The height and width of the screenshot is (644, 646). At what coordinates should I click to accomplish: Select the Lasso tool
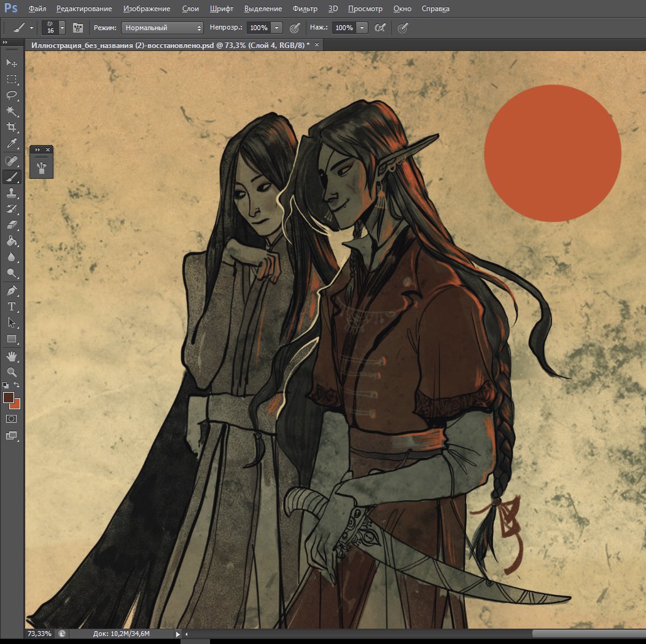click(12, 95)
